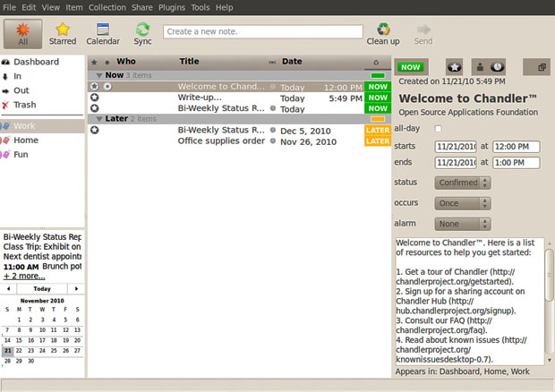This screenshot has width=555, height=392.
Task: Open the Out collection
Action: (21, 90)
